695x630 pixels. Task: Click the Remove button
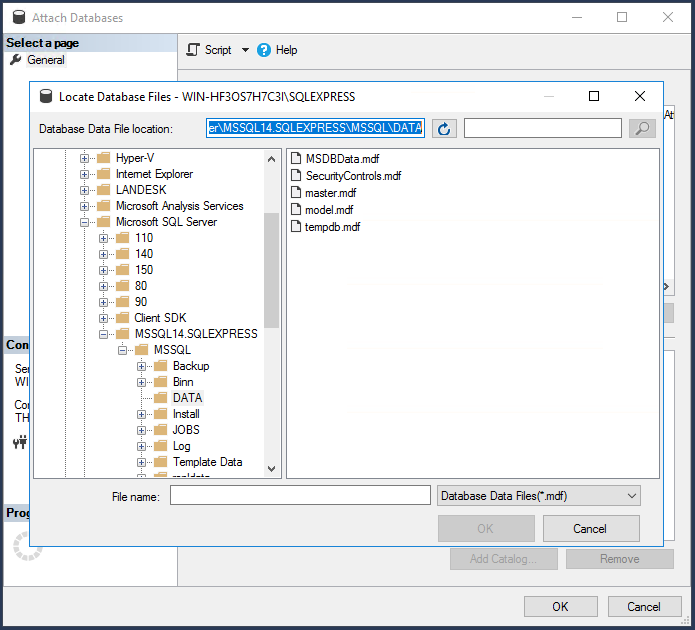619,559
